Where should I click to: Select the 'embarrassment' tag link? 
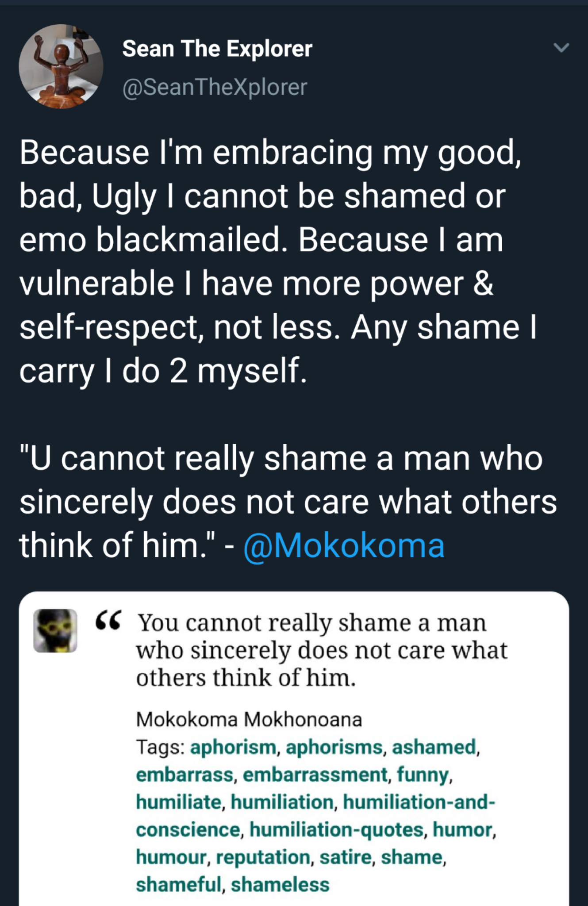[315, 775]
